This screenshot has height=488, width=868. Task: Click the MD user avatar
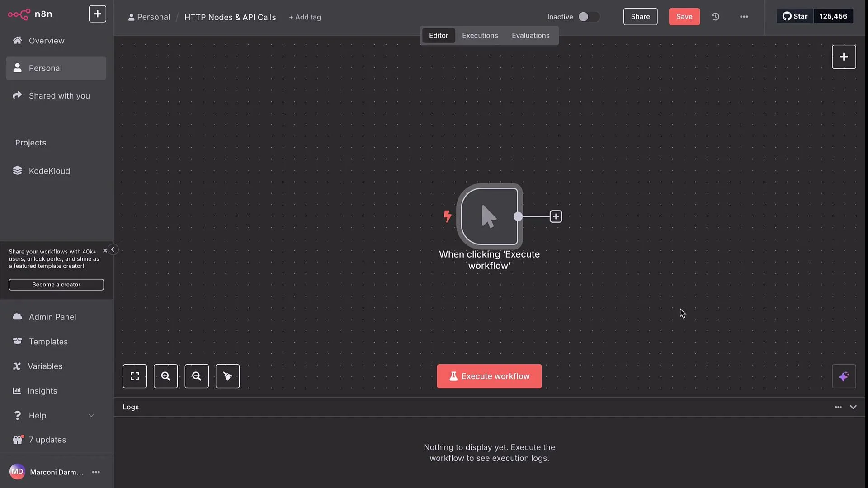17,472
